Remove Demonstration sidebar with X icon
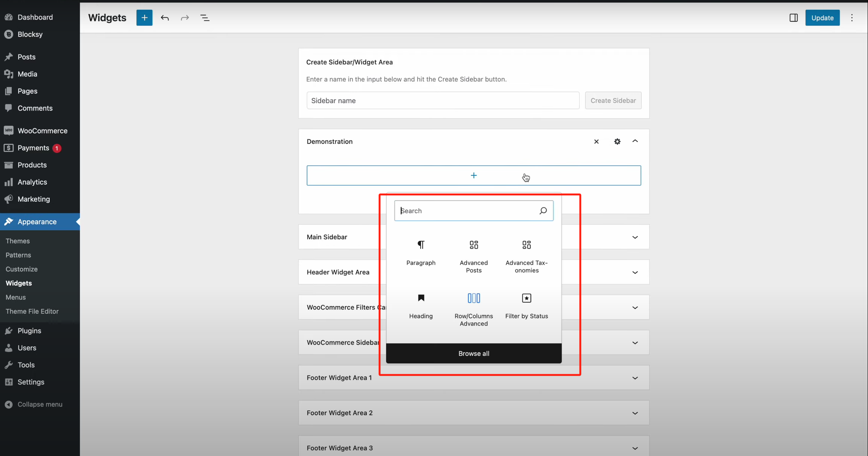 pyautogui.click(x=596, y=141)
